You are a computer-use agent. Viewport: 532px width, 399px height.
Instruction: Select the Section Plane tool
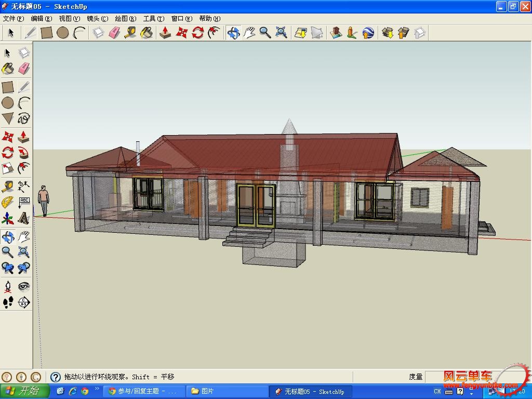pos(24,302)
